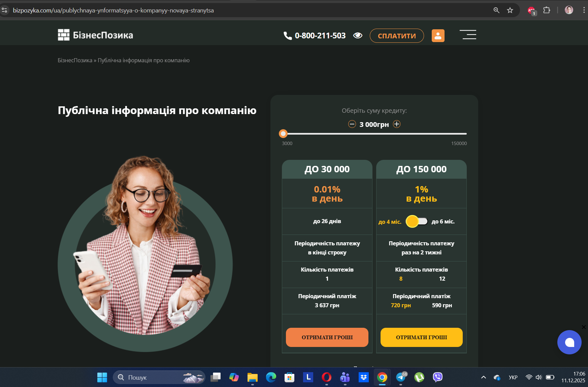The height and width of the screenshot is (387, 588).
Task: Open Opera browser from the taskbar
Action: pyautogui.click(x=327, y=377)
